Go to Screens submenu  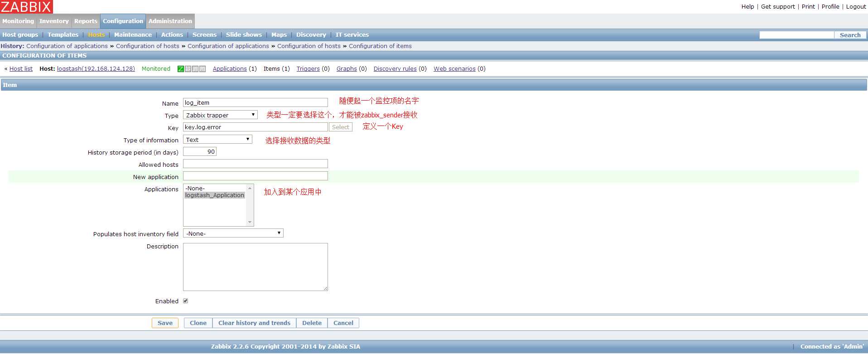click(204, 34)
